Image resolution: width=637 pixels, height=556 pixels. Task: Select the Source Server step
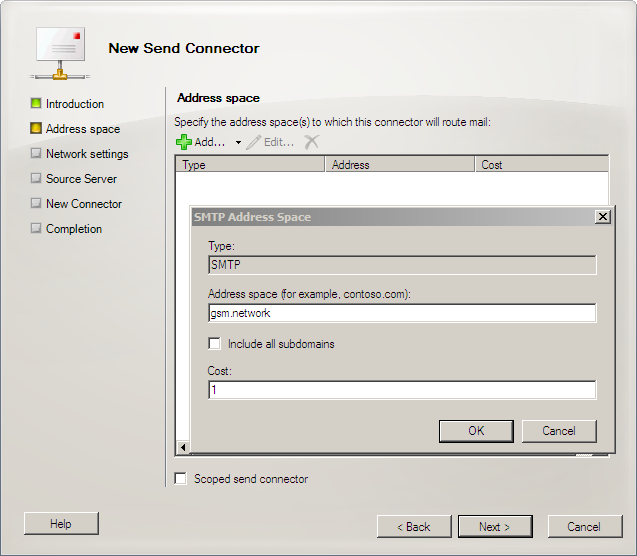click(x=81, y=179)
